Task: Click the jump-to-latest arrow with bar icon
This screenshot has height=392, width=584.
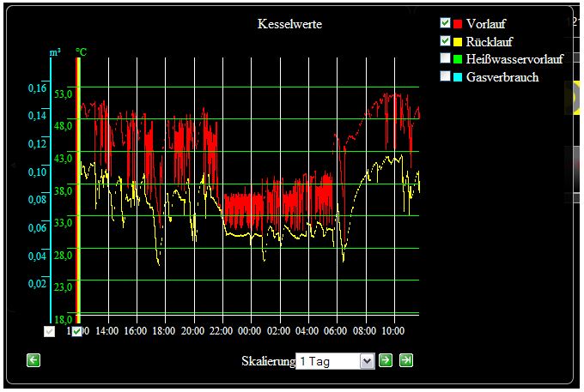Action: 406,360
